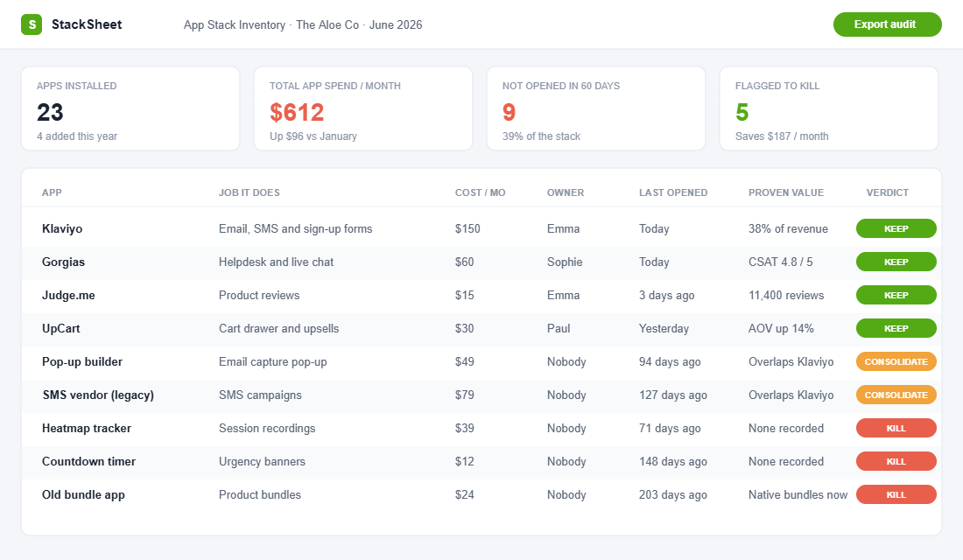Click '11,400 reviews' value cell

786,296
